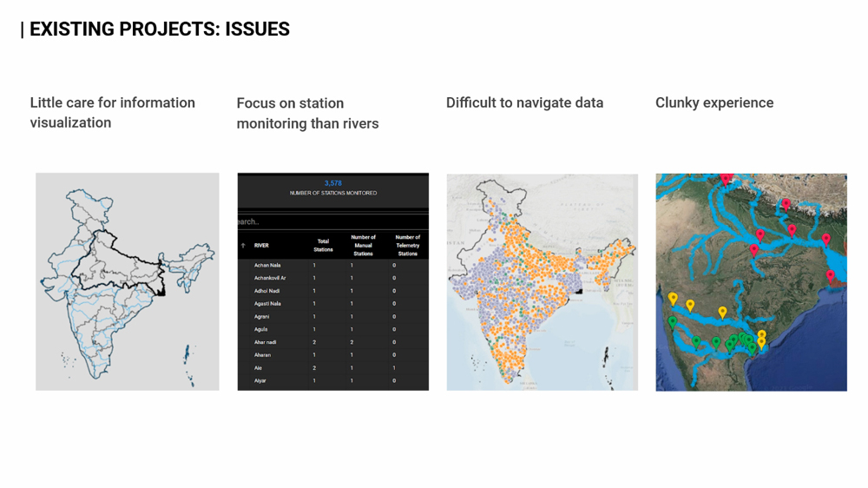This screenshot has width=868, height=488.
Task: Click the easternmost of the three western yellow pins
Action: click(722, 312)
